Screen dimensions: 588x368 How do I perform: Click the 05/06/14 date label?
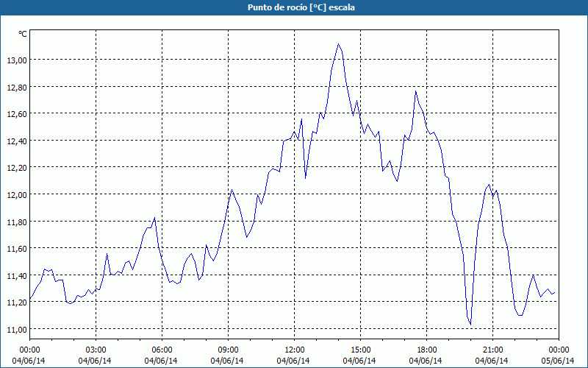pyautogui.click(x=558, y=361)
